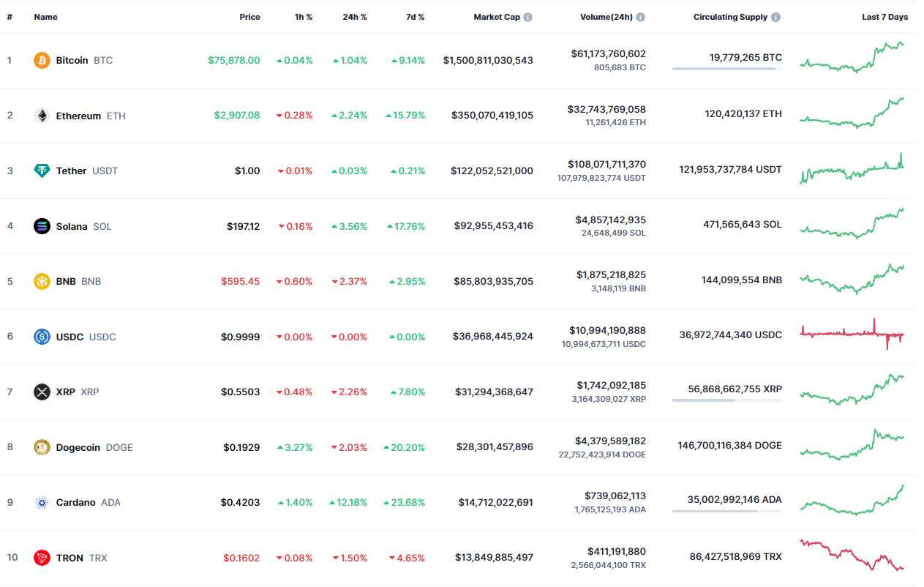Click Dogecoin supply 146,700,116,384 DOGE

click(x=730, y=445)
